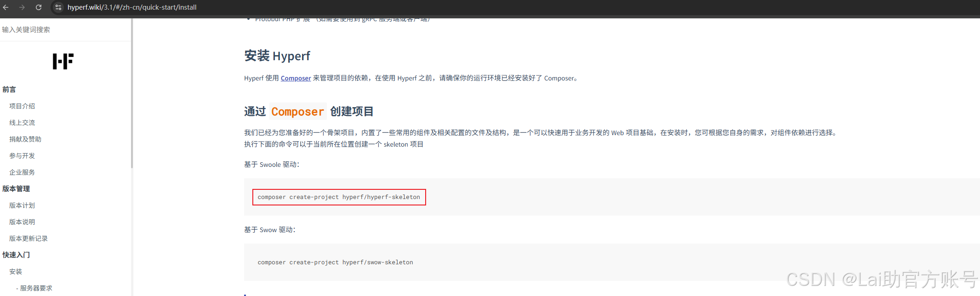Click the 基于 Swoole 驱动 label

272,165
